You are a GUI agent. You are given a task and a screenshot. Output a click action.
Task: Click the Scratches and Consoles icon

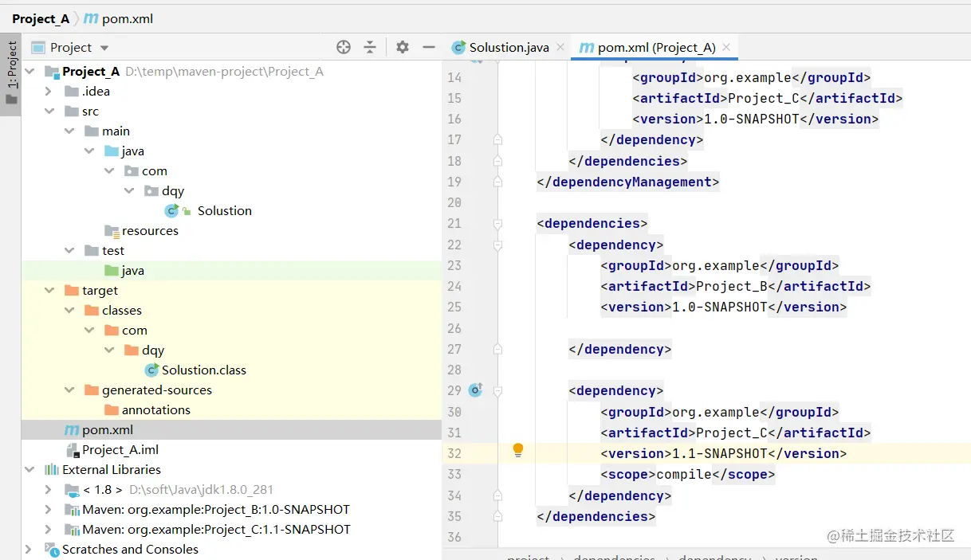click(51, 549)
